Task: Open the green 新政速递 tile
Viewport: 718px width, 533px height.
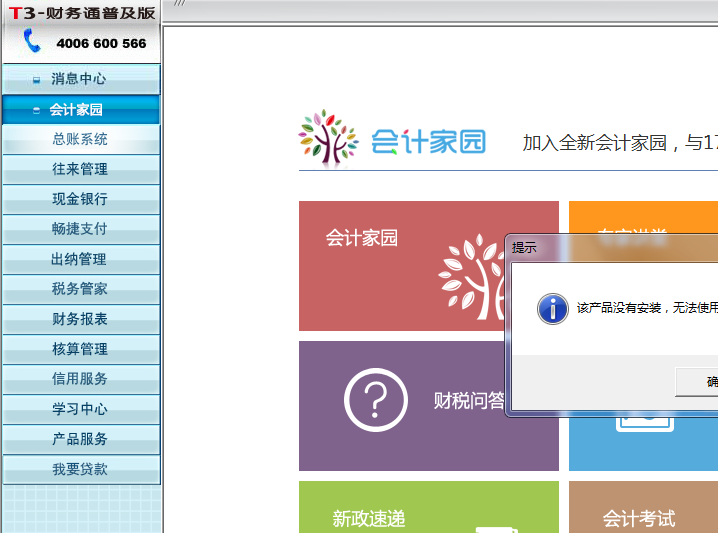Action: 429,507
